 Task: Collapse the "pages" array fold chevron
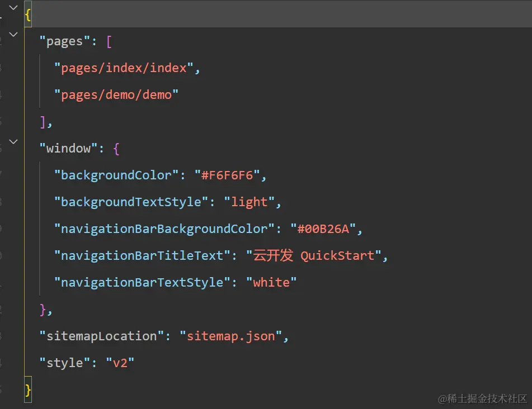click(x=13, y=34)
